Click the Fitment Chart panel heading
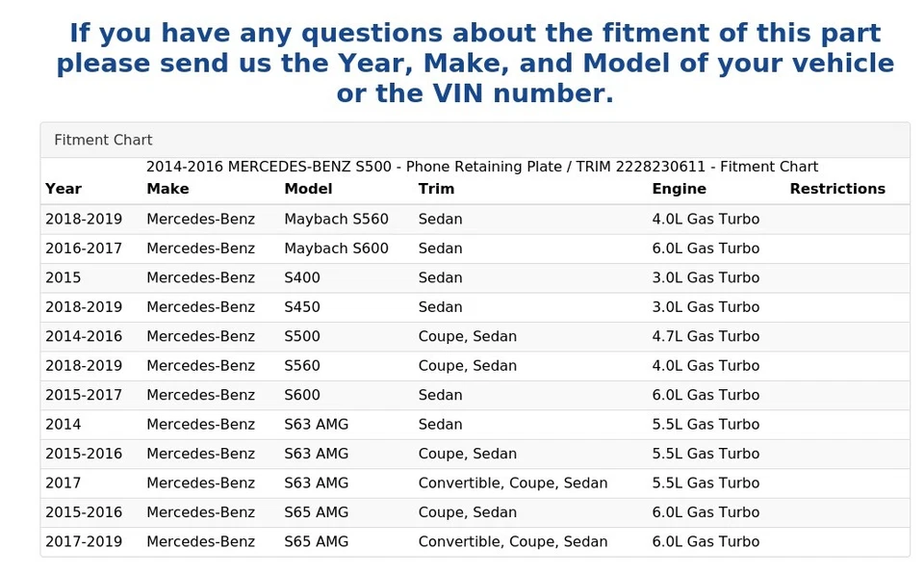The height and width of the screenshot is (575, 924). coord(103,140)
